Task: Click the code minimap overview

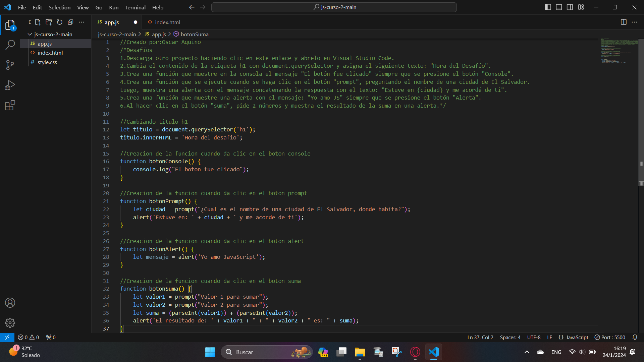Action: (619, 51)
